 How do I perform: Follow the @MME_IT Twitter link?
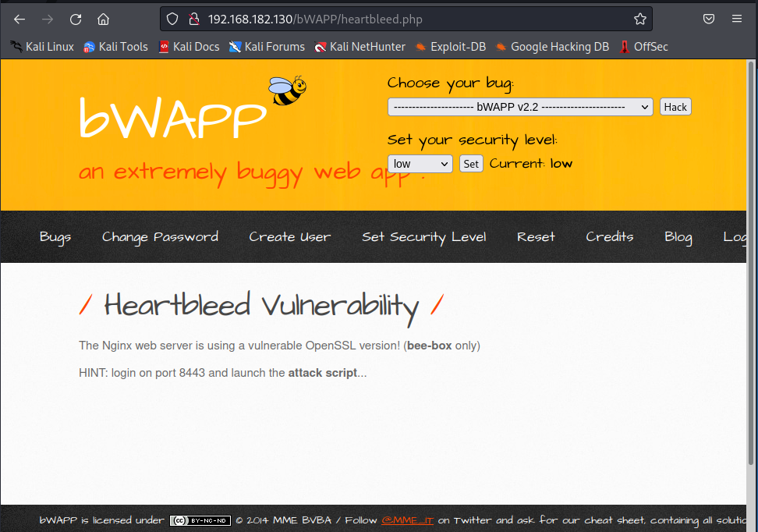tap(407, 520)
